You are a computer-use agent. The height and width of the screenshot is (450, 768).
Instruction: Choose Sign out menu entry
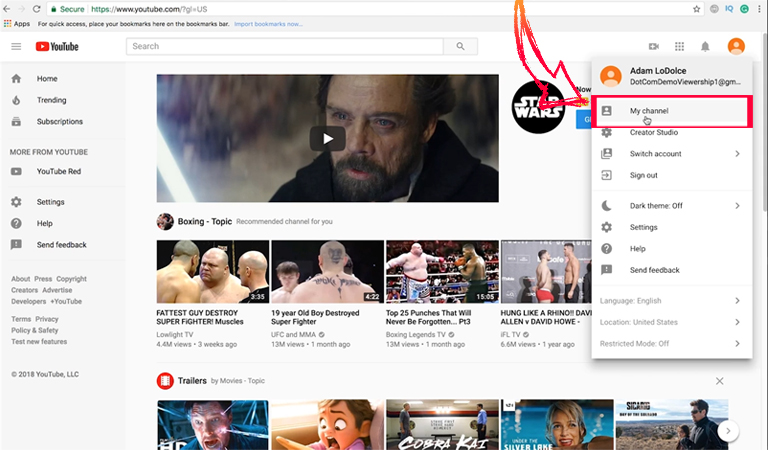pyautogui.click(x=672, y=175)
